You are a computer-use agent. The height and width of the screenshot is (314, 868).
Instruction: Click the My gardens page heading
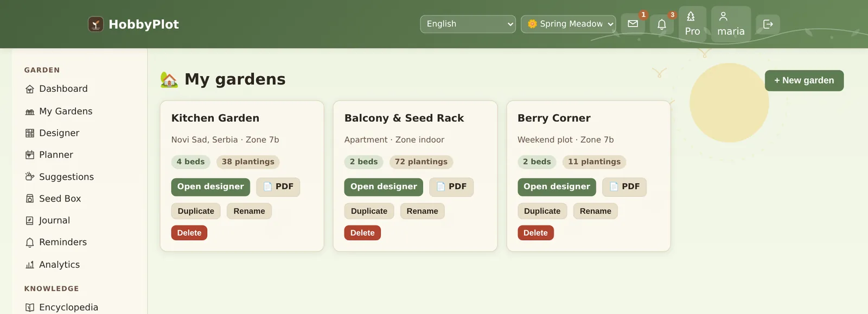point(223,79)
